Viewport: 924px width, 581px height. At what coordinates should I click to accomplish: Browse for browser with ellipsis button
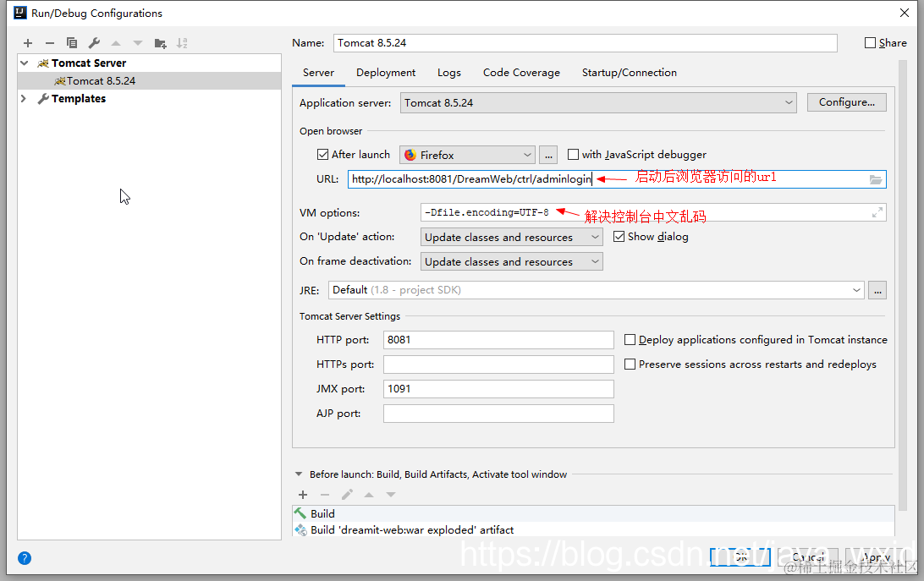[x=548, y=155]
